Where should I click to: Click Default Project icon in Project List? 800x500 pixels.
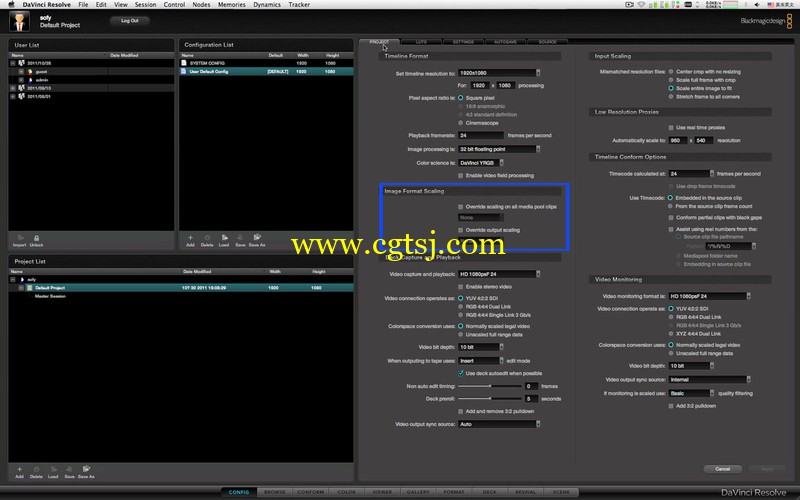coord(30,288)
